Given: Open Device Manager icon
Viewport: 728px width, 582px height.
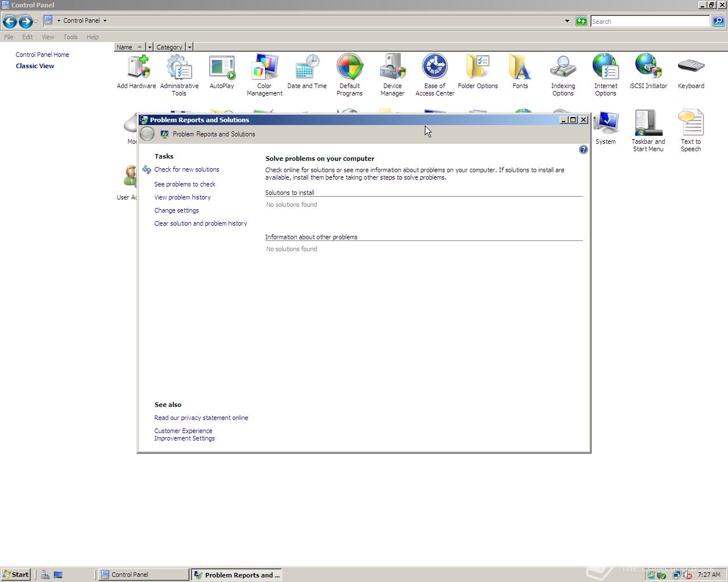Looking at the screenshot, I should [x=392, y=76].
